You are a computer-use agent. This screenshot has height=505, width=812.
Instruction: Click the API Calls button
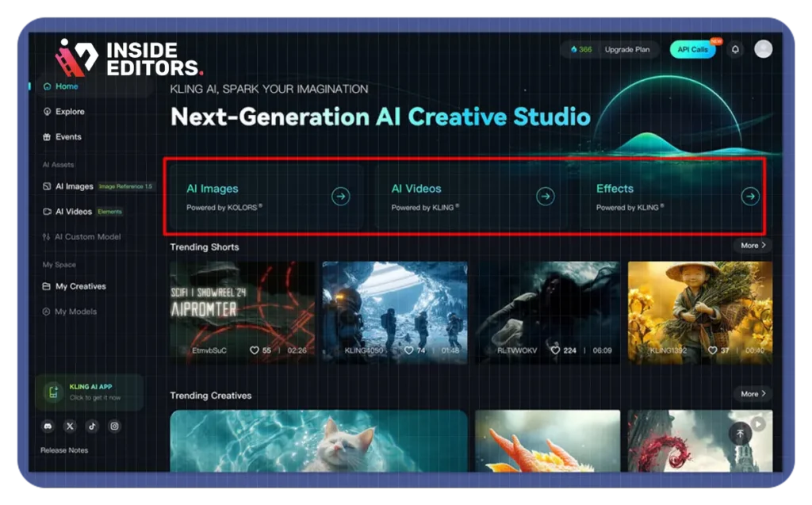(x=692, y=49)
